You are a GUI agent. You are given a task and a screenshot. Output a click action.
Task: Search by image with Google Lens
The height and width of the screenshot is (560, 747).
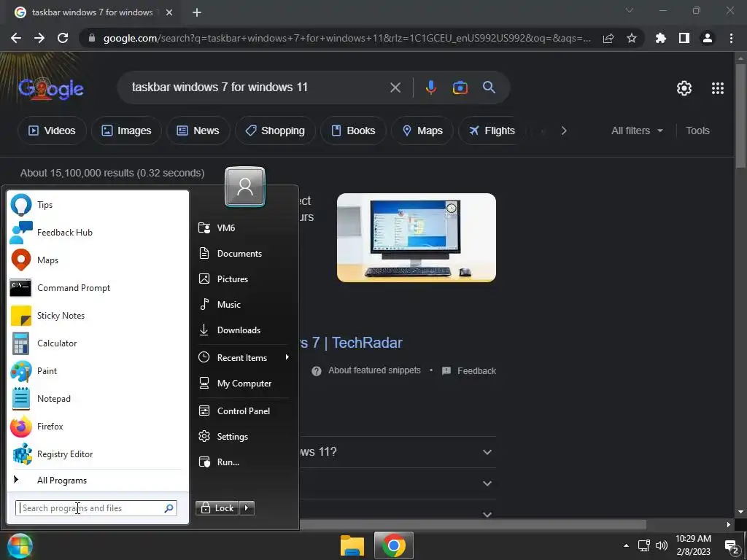pyautogui.click(x=460, y=87)
